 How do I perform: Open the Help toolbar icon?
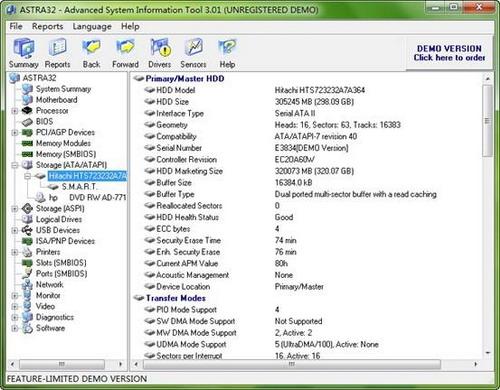227,53
